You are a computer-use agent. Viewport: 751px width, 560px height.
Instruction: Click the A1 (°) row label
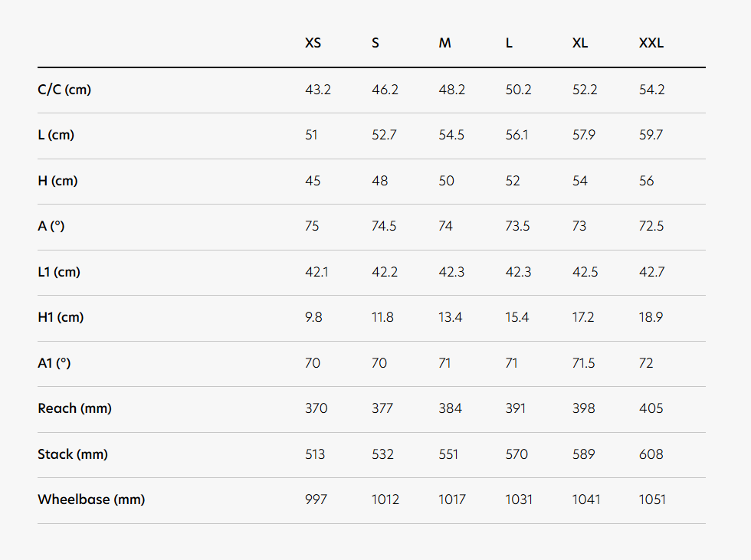tap(54, 363)
